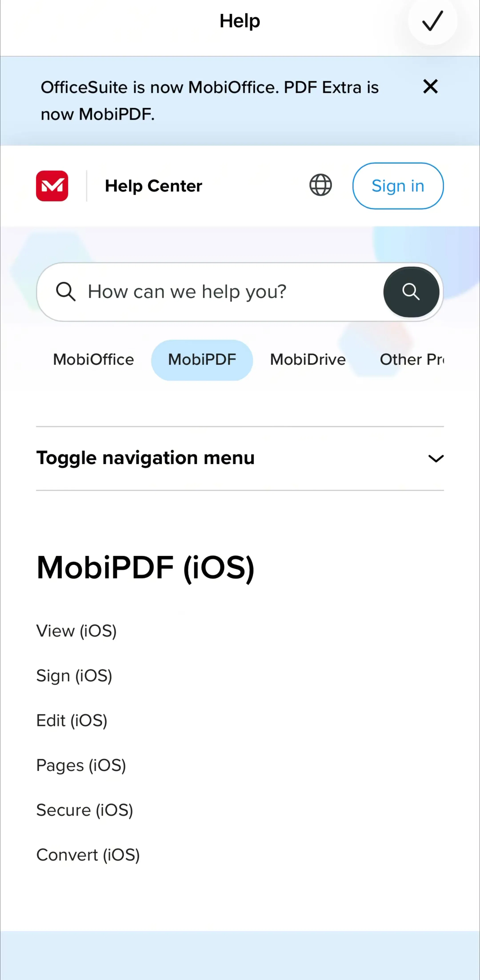Viewport: 480px width, 980px height.
Task: Click the dark round search button
Action: click(x=411, y=292)
